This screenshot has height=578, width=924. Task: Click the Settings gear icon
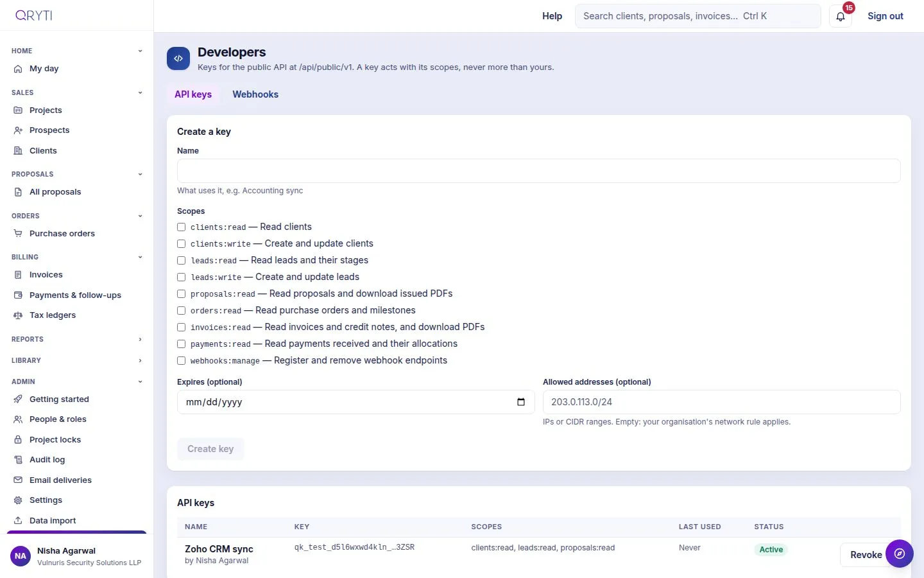pyautogui.click(x=18, y=500)
